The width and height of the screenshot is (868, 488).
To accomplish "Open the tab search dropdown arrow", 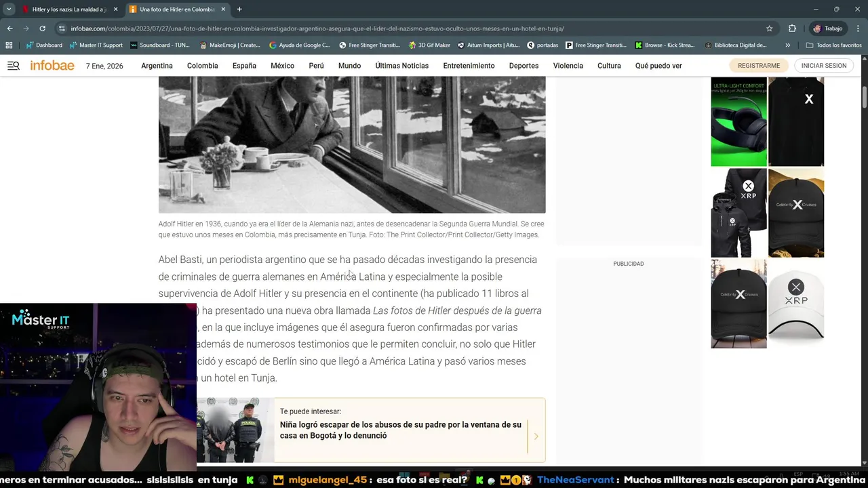I will tap(9, 9).
